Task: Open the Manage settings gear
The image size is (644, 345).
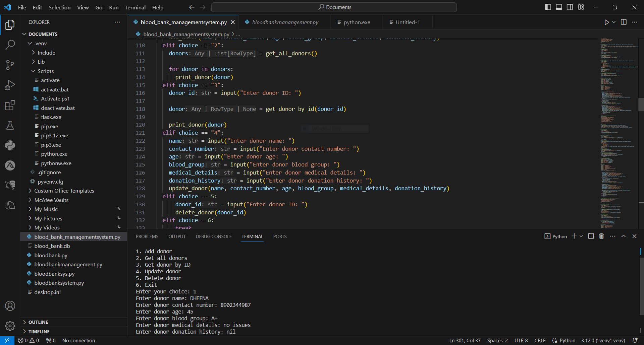Action: (10, 326)
